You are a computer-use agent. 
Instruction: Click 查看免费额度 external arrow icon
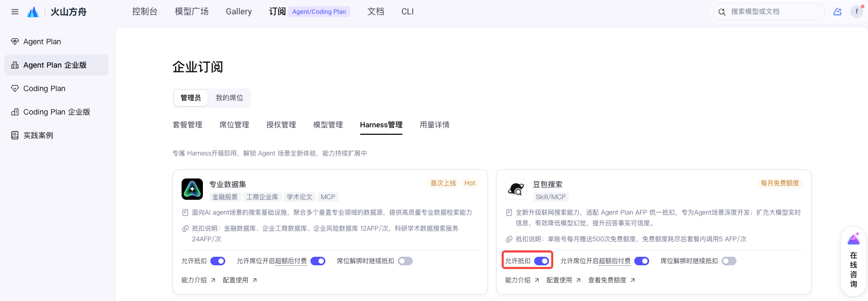click(x=633, y=280)
